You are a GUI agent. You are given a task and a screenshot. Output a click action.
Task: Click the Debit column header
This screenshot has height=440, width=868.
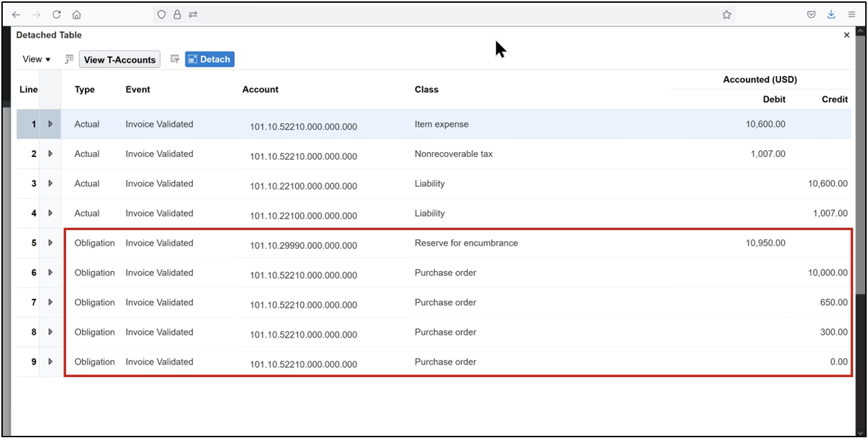tap(774, 99)
